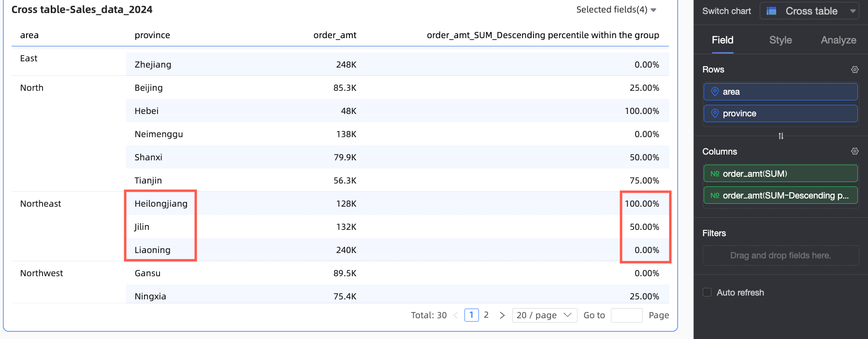
Task: Open the Rows settings gear icon
Action: click(x=854, y=70)
